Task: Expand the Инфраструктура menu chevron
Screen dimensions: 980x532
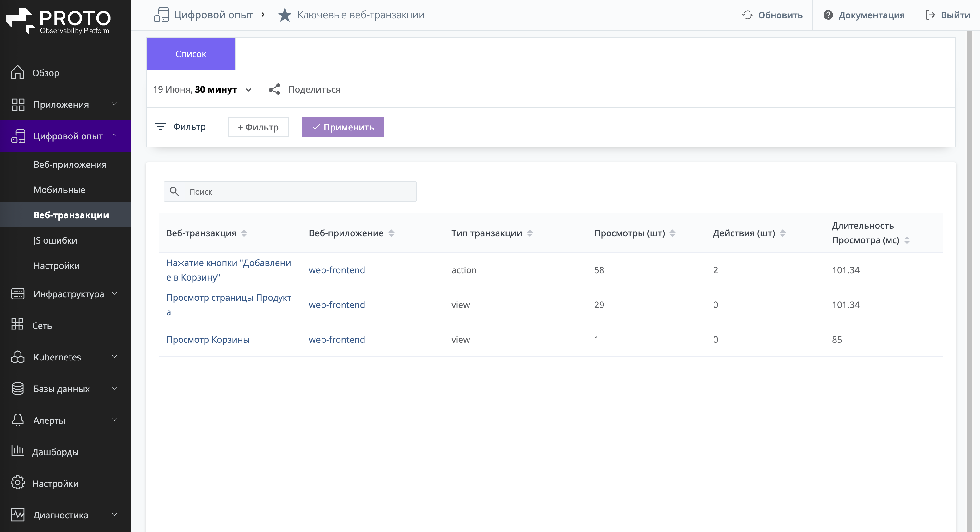Action: click(x=114, y=293)
